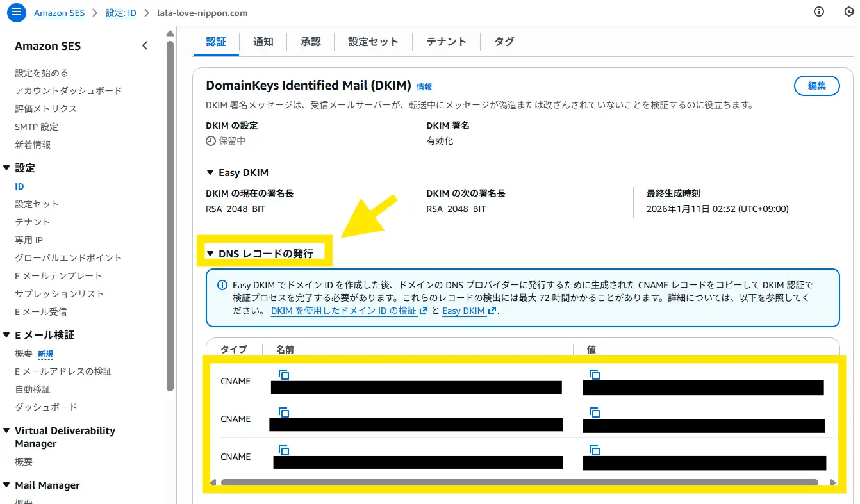This screenshot has width=860, height=504.
Task: Open the hamburger navigation menu
Action: click(17, 12)
